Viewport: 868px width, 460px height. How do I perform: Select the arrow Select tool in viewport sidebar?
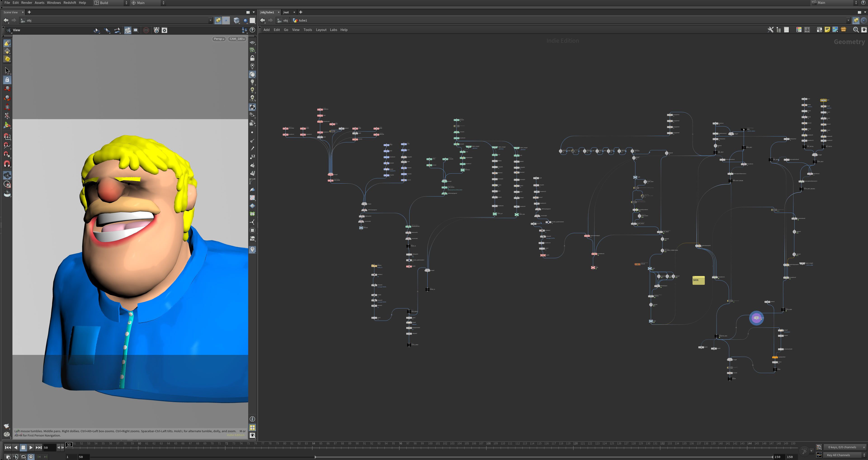7,71
